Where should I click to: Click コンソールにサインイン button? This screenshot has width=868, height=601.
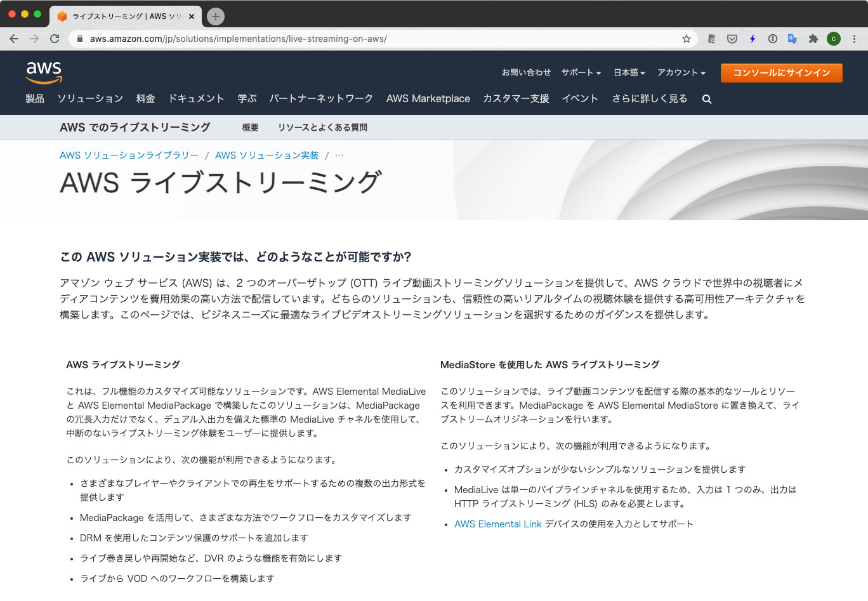pyautogui.click(x=782, y=73)
